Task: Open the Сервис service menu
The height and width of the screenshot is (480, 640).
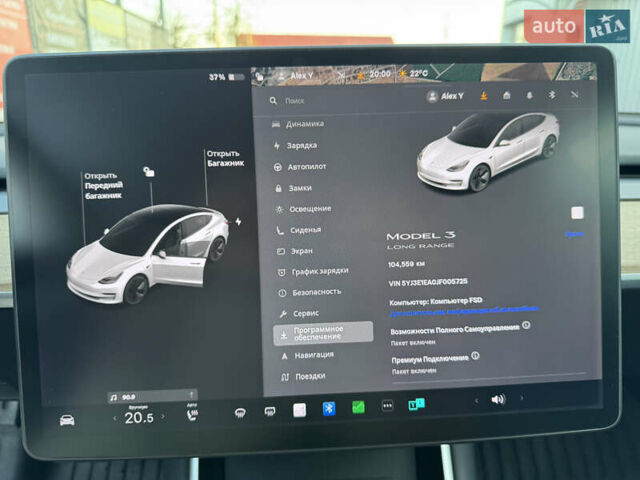Action: click(300, 313)
